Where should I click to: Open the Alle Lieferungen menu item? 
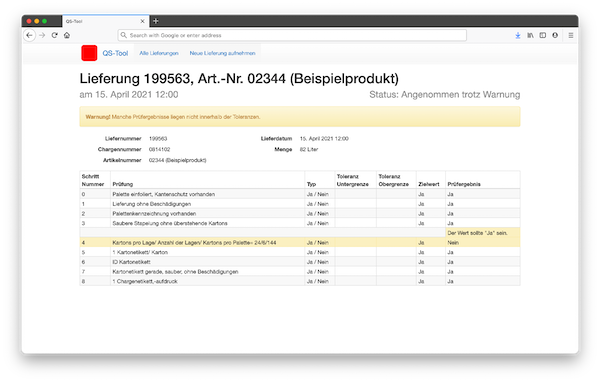tap(159, 53)
